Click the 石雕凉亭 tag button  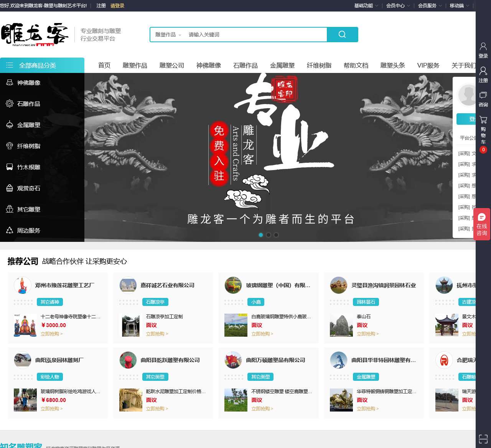(x=155, y=302)
